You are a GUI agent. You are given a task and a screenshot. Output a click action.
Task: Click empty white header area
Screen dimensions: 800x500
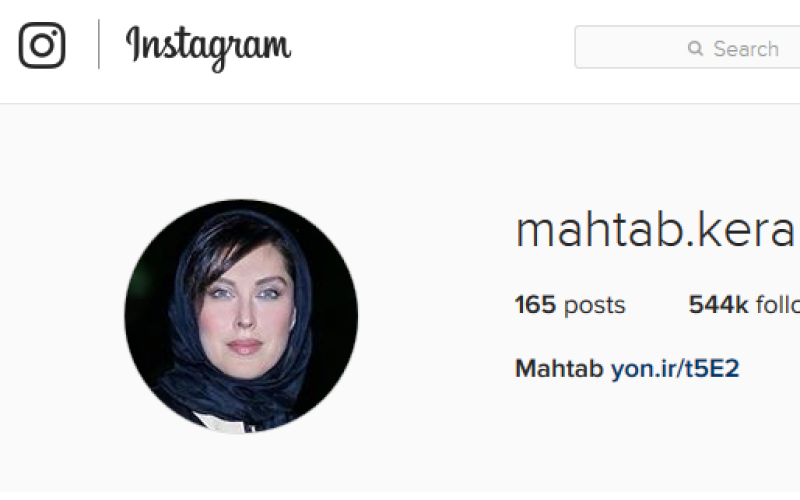[x=434, y=51]
